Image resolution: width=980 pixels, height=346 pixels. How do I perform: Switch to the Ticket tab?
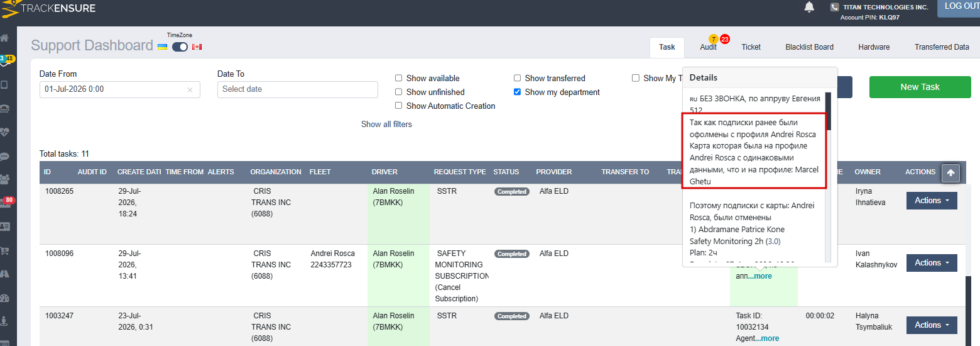click(x=751, y=47)
